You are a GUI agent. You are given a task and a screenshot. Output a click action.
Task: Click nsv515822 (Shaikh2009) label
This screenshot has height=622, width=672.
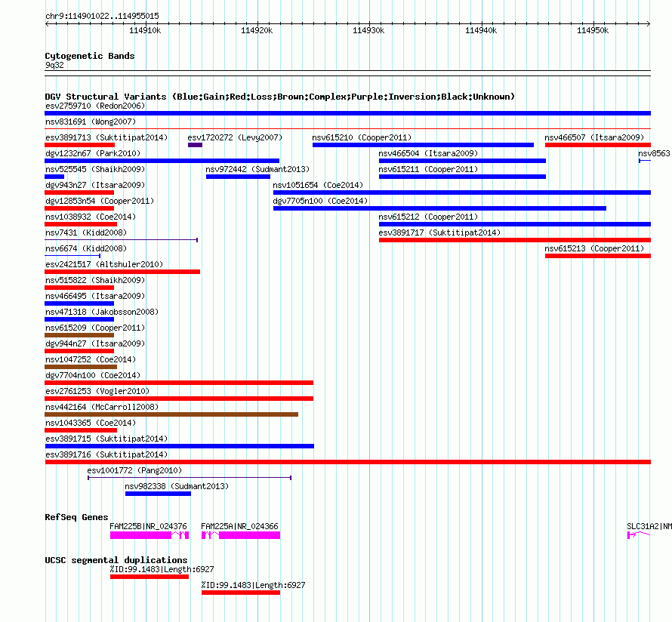coord(95,280)
